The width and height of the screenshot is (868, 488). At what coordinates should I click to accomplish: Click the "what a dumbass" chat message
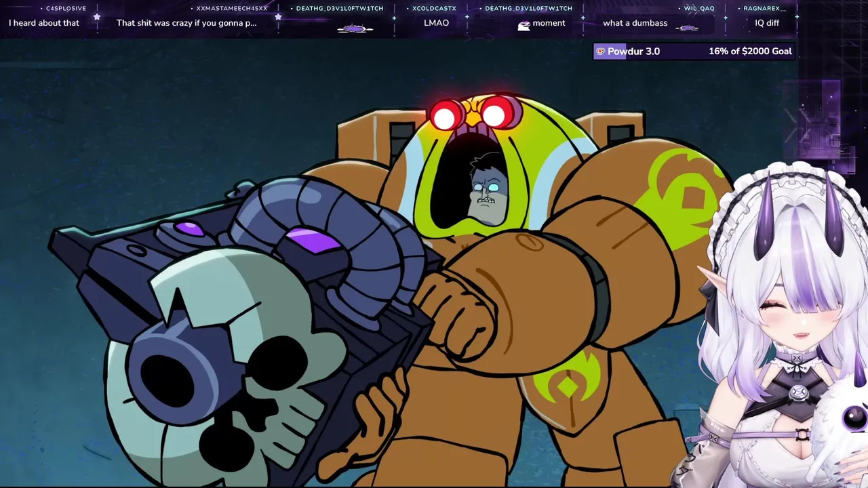click(635, 23)
